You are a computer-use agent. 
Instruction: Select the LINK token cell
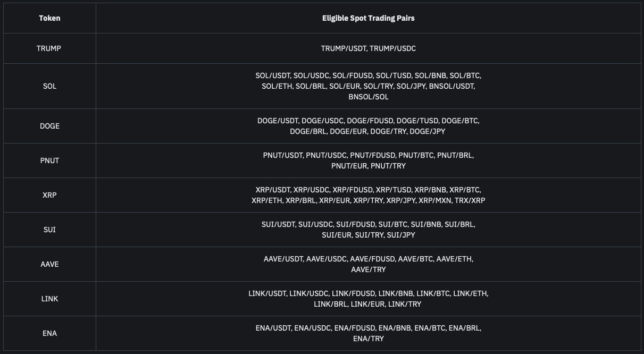pos(49,299)
